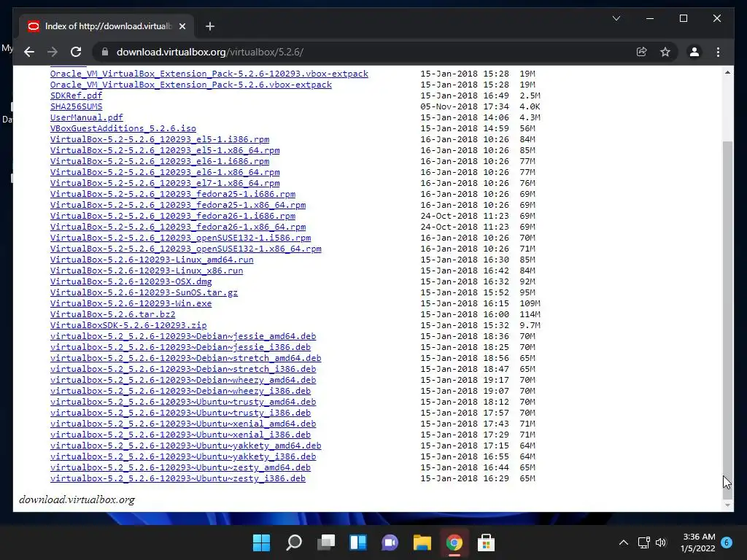Download VirtualBoxSDK-5.2.6-120293.zip
The image size is (747, 560).
point(128,326)
